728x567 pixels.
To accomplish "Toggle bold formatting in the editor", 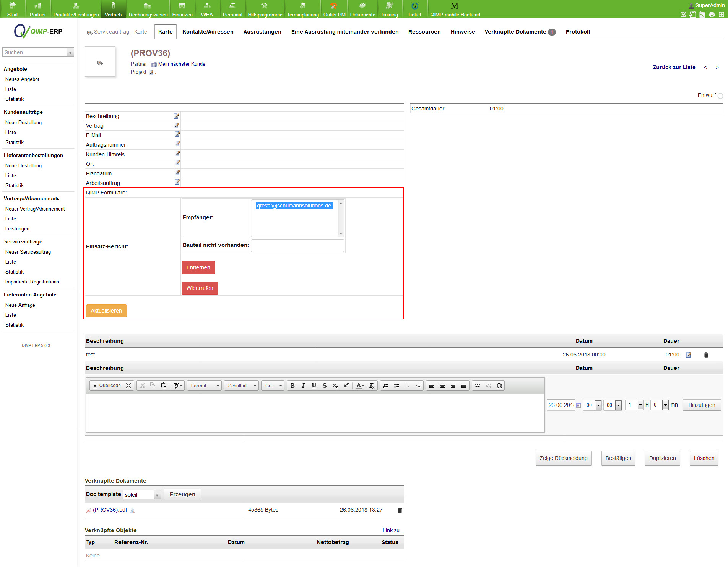I will pos(292,386).
